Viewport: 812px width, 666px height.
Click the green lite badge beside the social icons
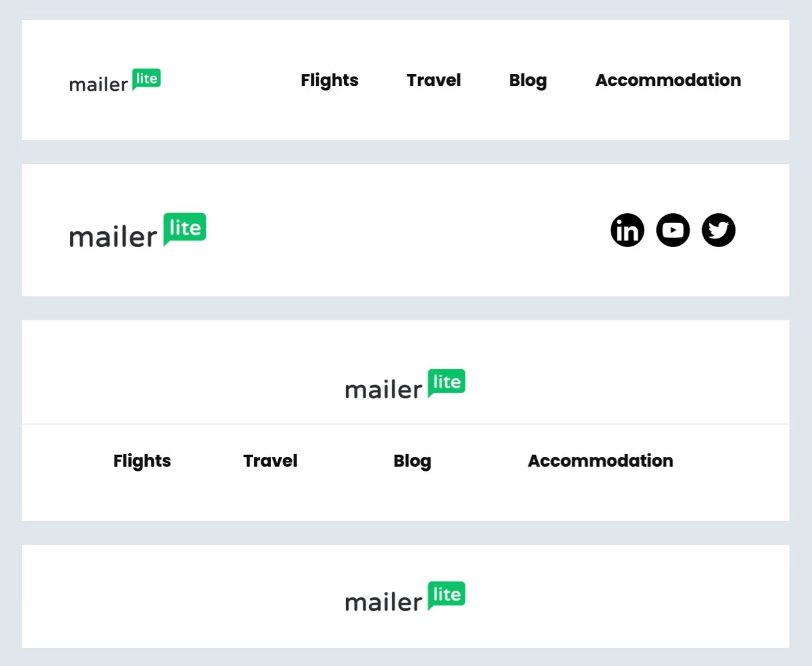click(x=185, y=228)
